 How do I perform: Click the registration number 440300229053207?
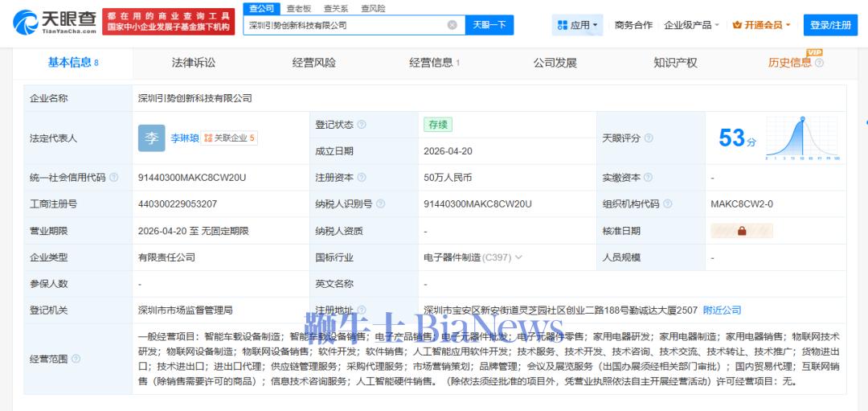pyautogui.click(x=177, y=203)
